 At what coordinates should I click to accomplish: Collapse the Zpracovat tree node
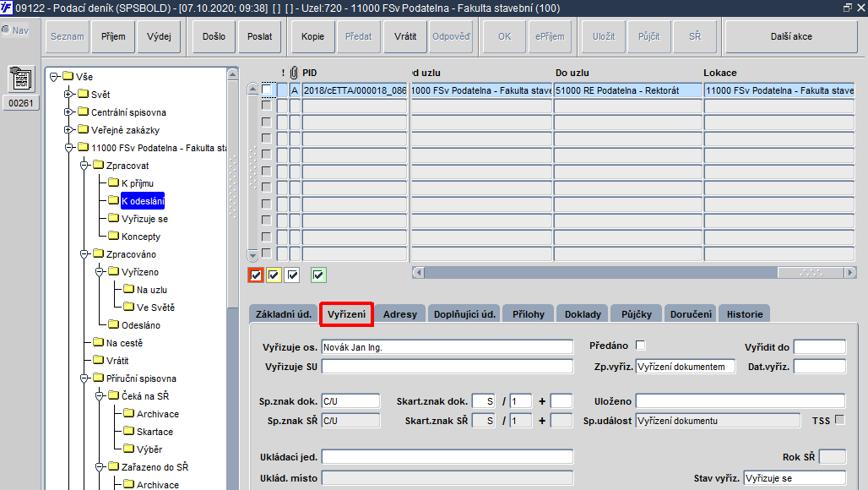84,165
